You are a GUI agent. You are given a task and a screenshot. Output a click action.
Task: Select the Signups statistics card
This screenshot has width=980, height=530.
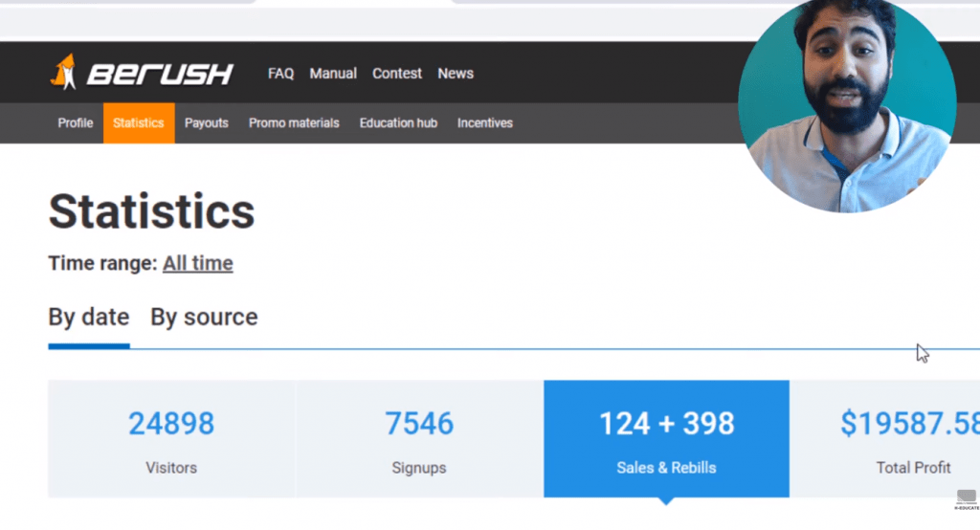pyautogui.click(x=419, y=438)
